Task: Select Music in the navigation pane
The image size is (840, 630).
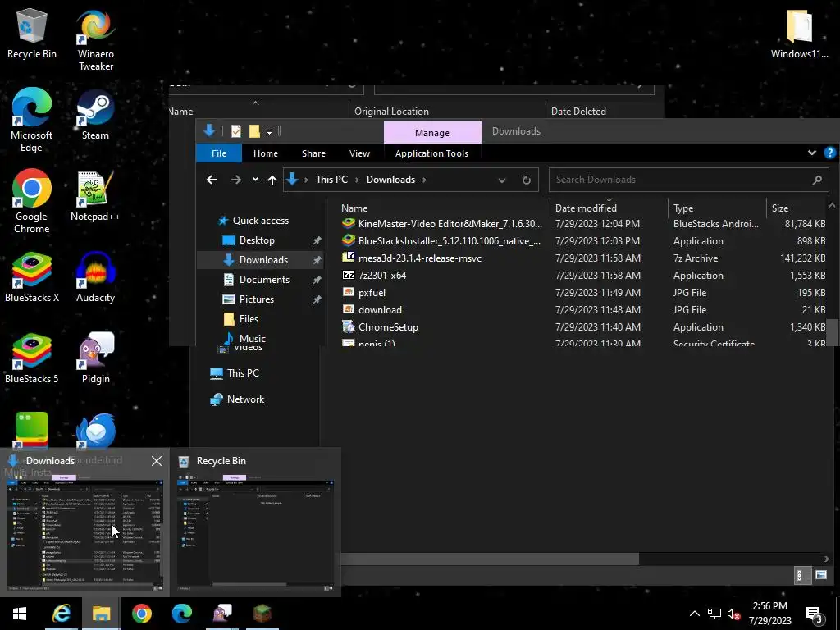Action: coord(253,338)
